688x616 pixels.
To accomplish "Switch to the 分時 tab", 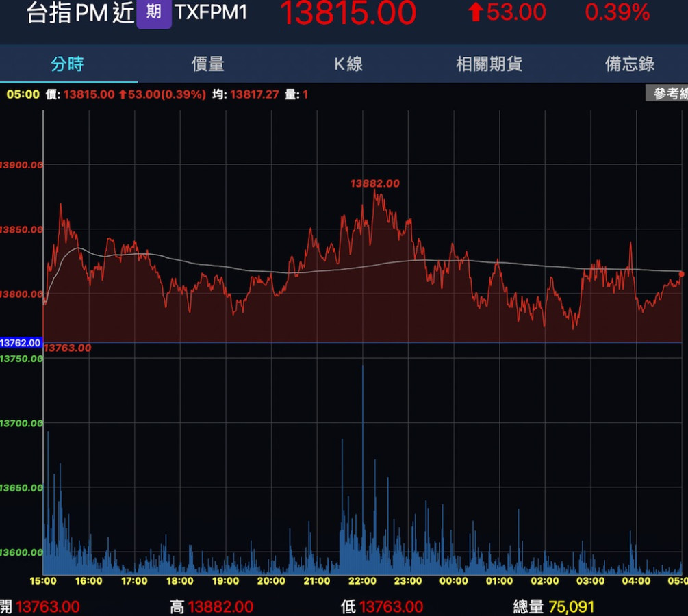I will point(67,64).
